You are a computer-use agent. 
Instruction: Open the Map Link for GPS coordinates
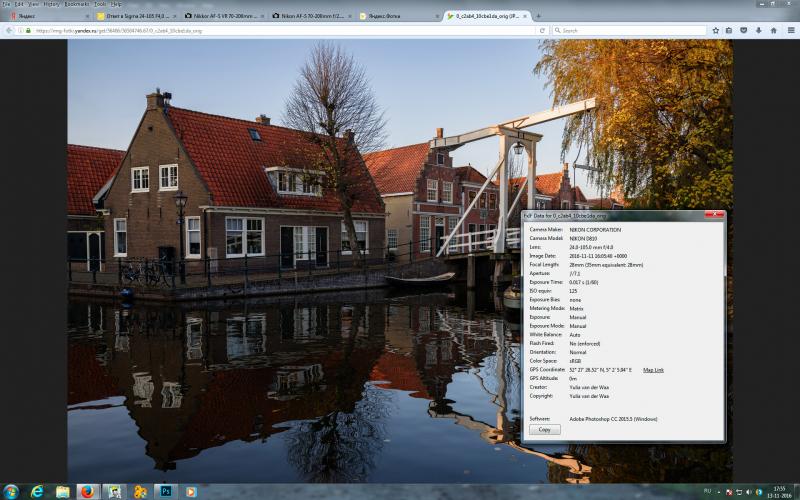coord(653,370)
